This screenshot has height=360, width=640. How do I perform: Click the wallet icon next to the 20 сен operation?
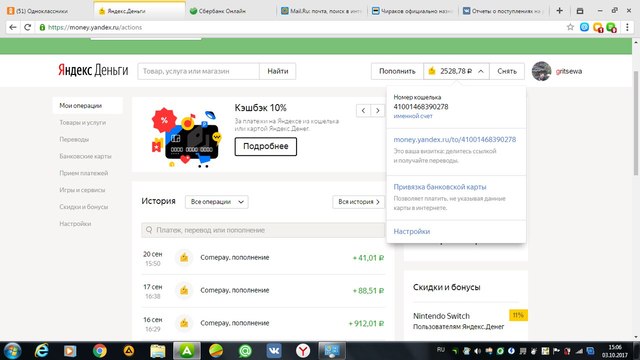[184, 258]
